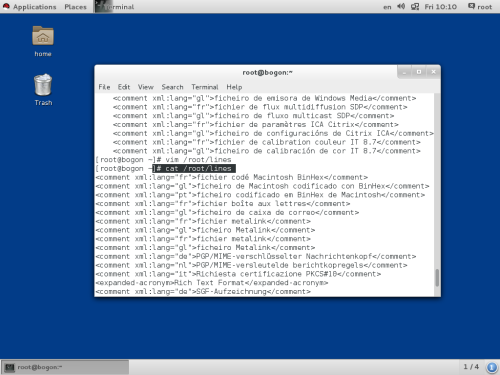Click the notification icon in bottom-right corner

492,367
